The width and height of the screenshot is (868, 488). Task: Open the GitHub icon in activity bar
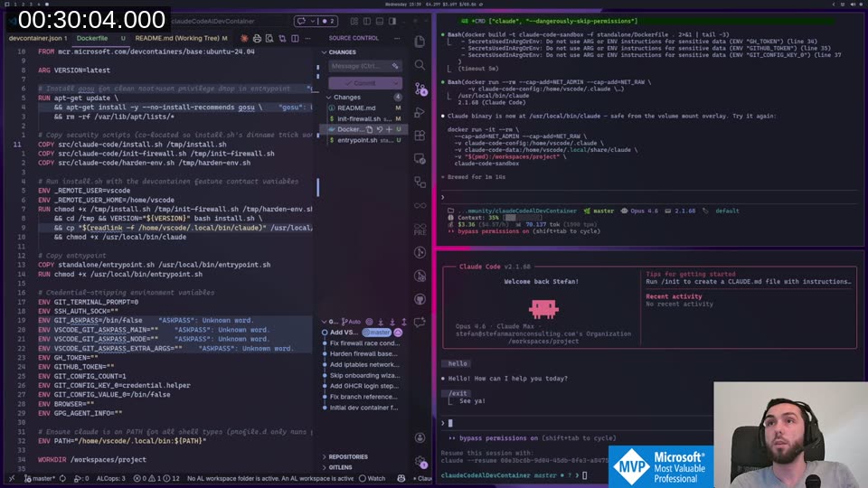click(x=420, y=299)
